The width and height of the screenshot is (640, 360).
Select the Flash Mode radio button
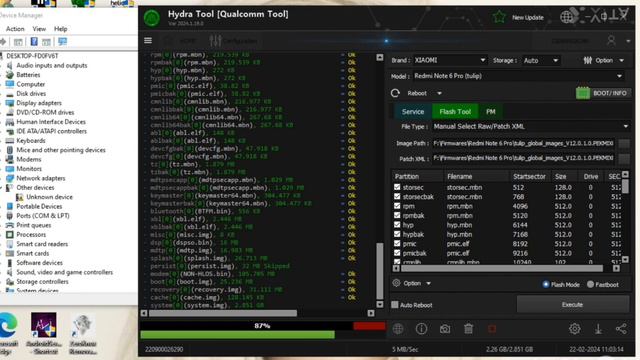coord(546,284)
